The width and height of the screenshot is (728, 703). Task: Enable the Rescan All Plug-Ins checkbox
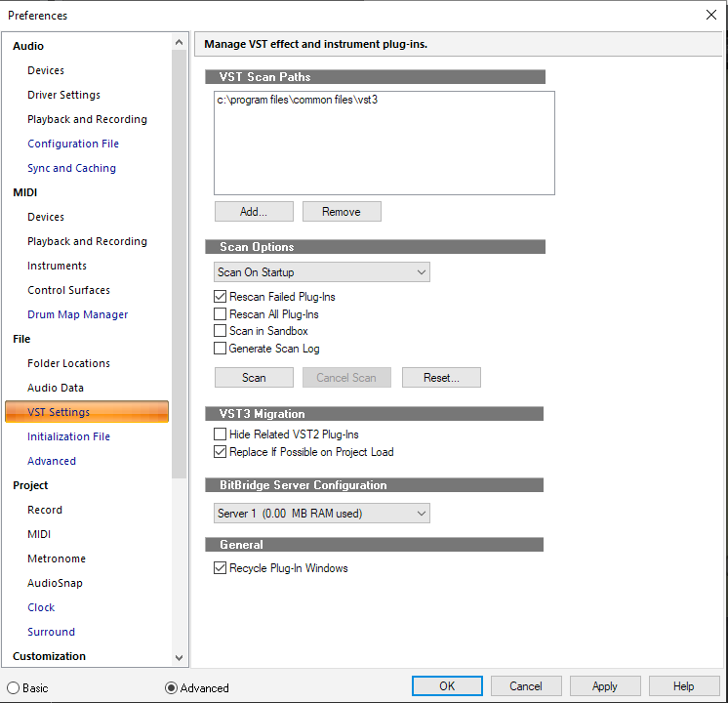221,314
